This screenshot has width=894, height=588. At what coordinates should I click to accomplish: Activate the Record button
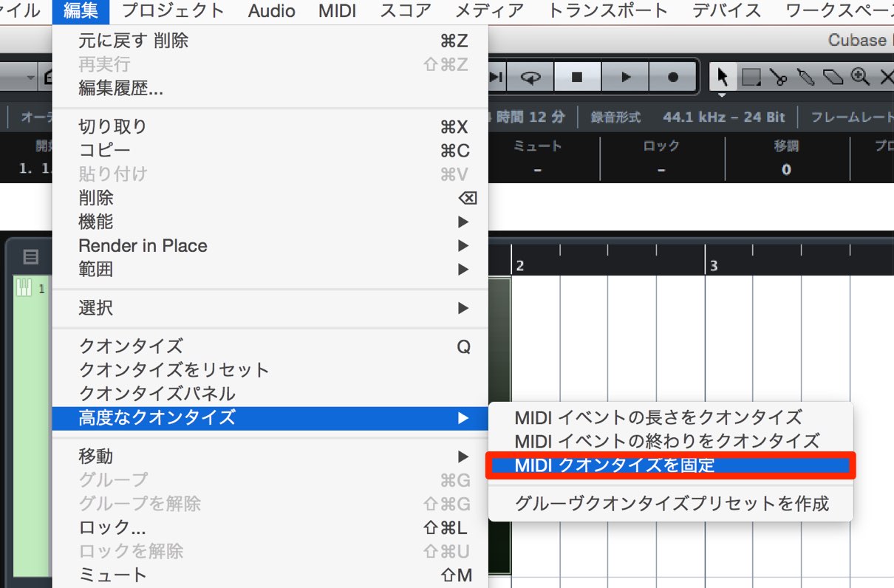[672, 77]
